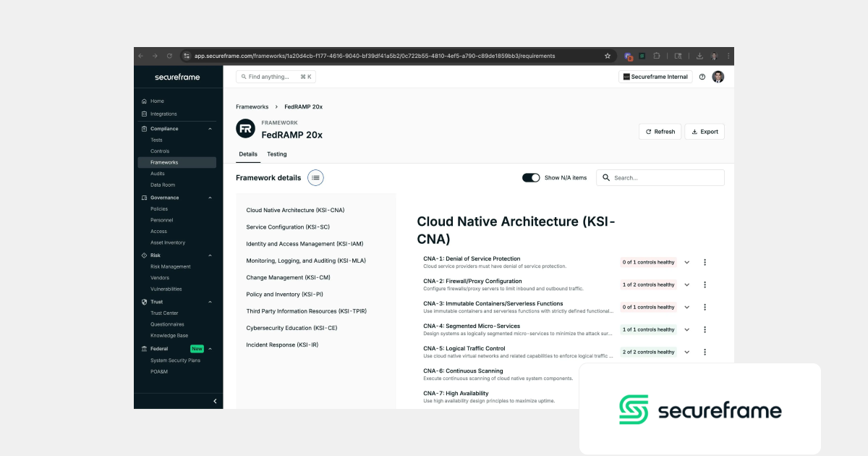Open more options for CNA-5 row
Viewport: 868px width, 456px height.
point(705,352)
